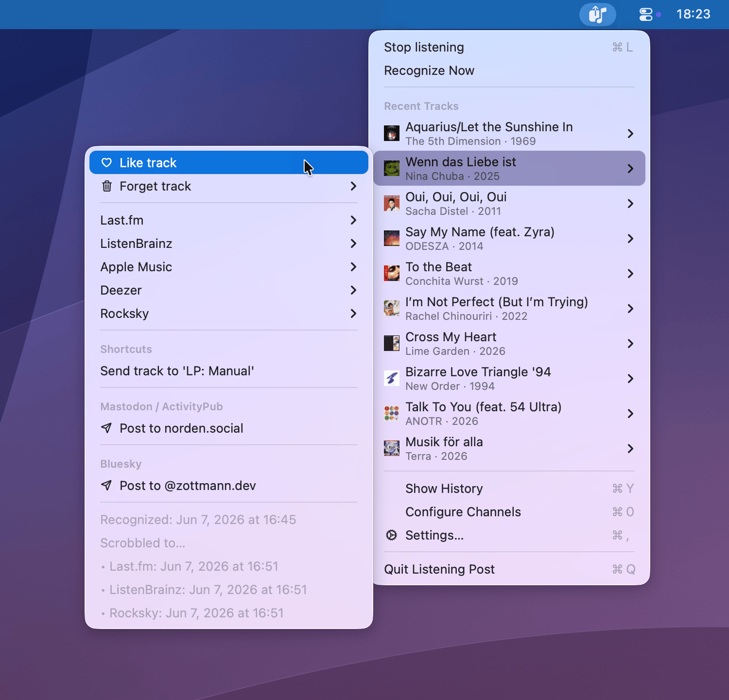Click the clock showing 18:23

point(694,14)
